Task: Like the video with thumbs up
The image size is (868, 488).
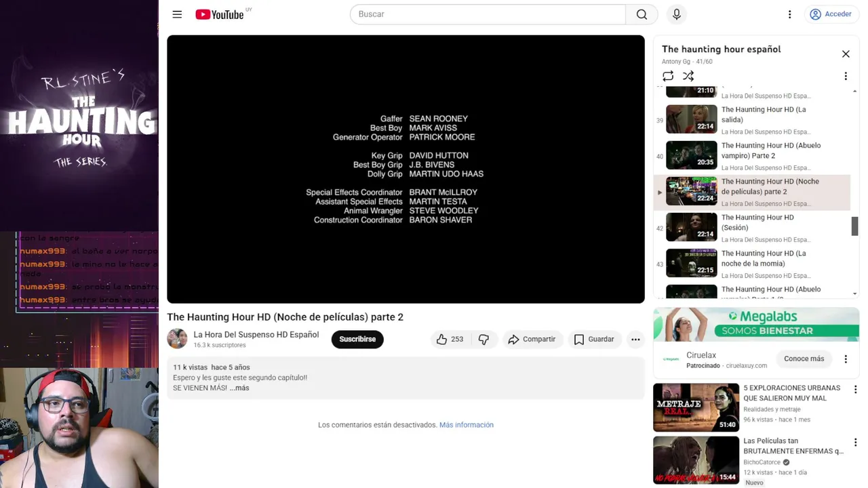Action: [x=450, y=340]
